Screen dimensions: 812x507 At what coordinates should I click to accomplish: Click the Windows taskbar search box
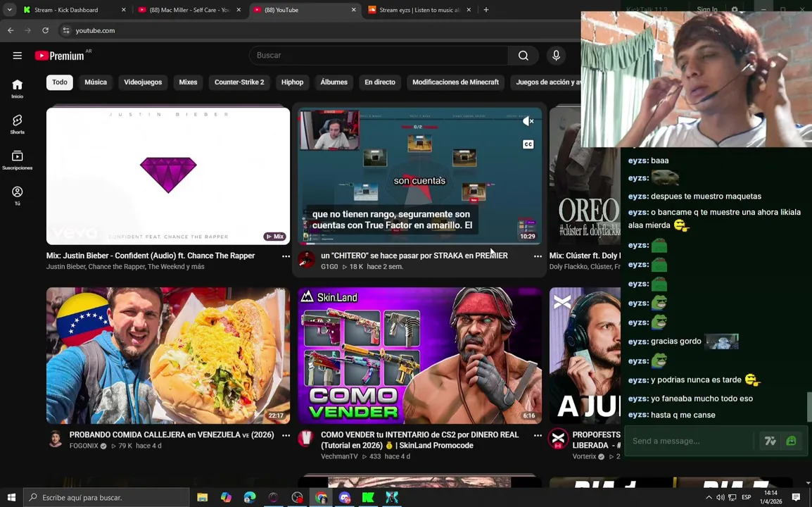pos(107,498)
